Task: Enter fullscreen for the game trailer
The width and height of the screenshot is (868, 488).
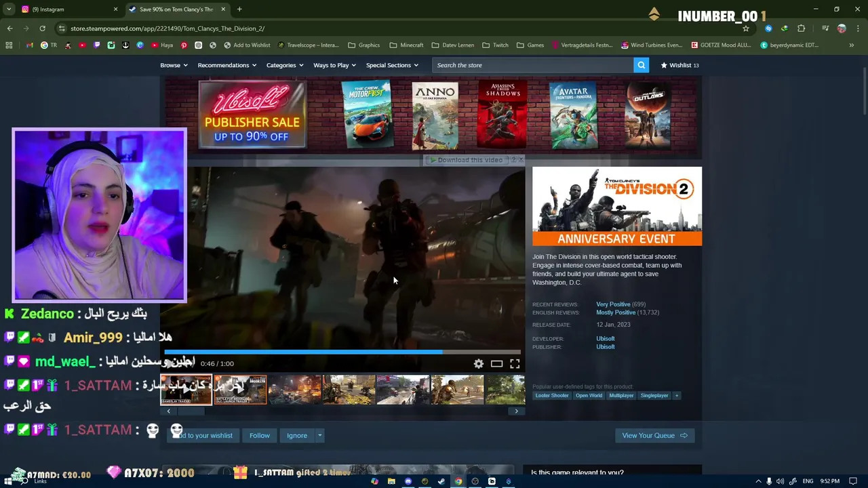Action: [x=515, y=364]
